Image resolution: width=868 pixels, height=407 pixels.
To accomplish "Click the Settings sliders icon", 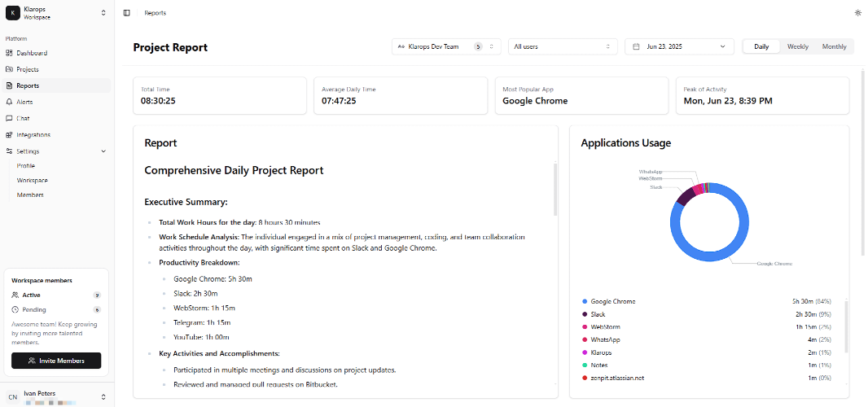I will (9, 151).
